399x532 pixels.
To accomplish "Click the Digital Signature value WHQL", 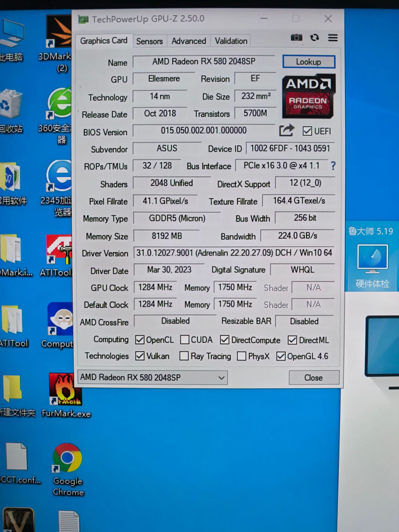I will (302, 269).
